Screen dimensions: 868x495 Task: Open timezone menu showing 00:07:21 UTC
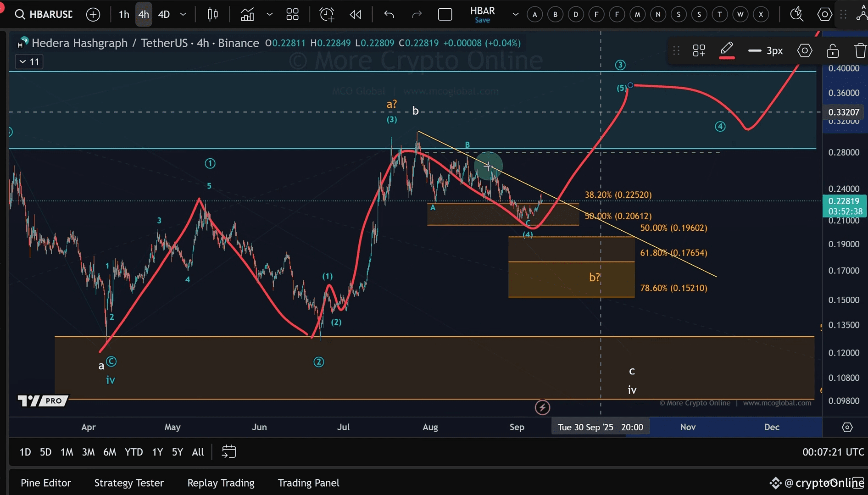(833, 452)
